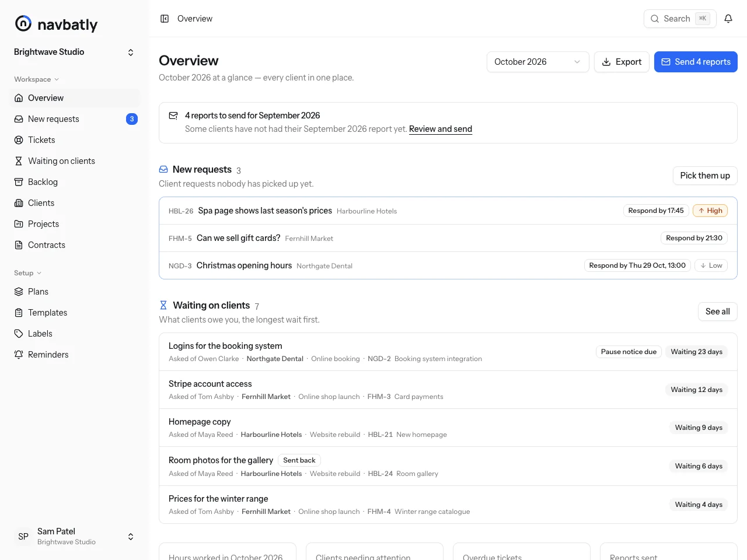747x560 pixels.
Task: Click the Waiting 23 days badge
Action: (697, 352)
